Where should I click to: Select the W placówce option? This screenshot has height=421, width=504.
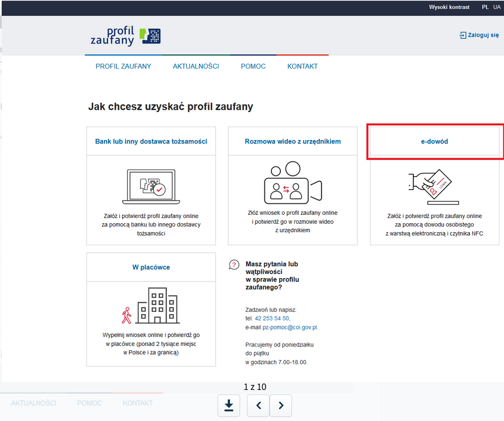coord(151,267)
